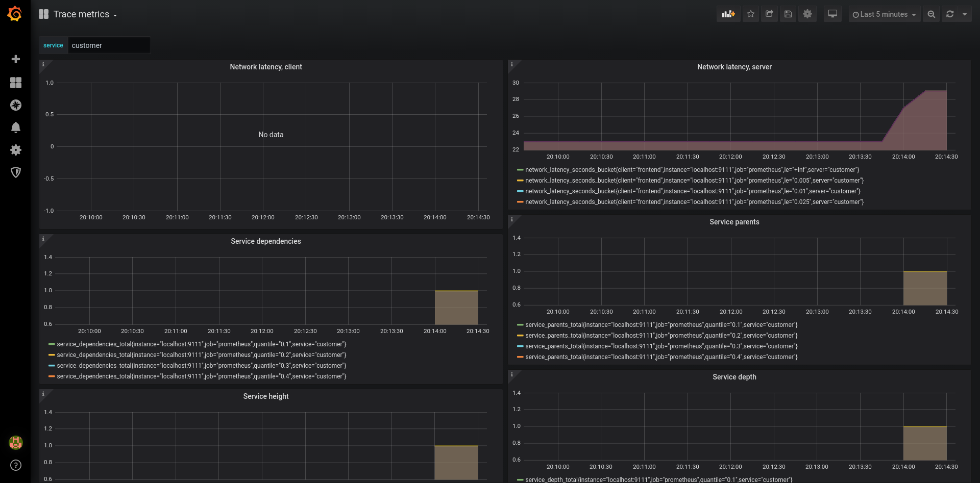This screenshot has height=483, width=980.
Task: Open the service variable value customer
Action: 109,45
